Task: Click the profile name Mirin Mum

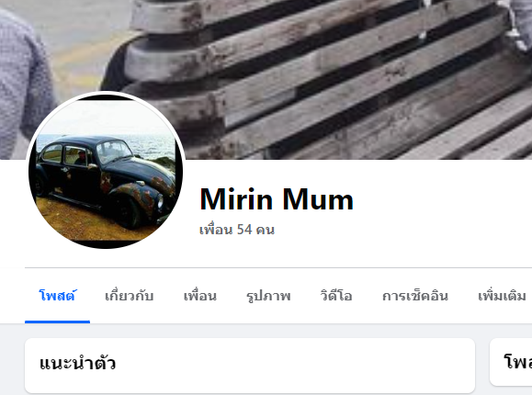Action: pos(277,199)
